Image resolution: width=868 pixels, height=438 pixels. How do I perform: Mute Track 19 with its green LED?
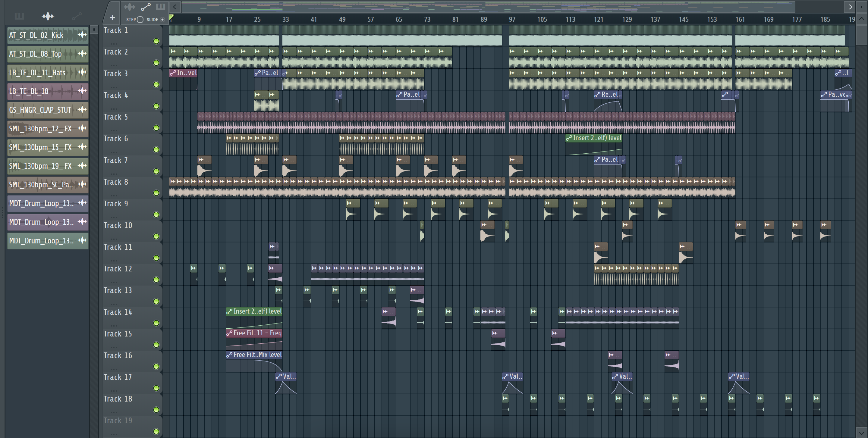coord(156,432)
